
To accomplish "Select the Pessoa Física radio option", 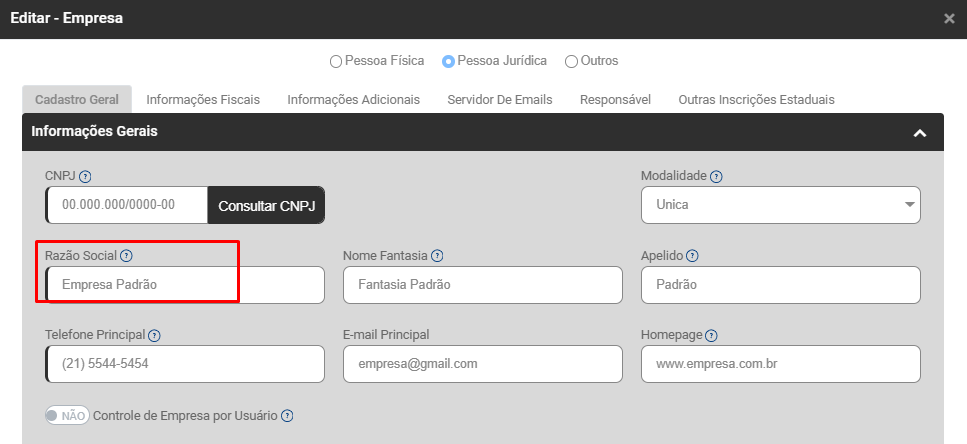I will (336, 61).
